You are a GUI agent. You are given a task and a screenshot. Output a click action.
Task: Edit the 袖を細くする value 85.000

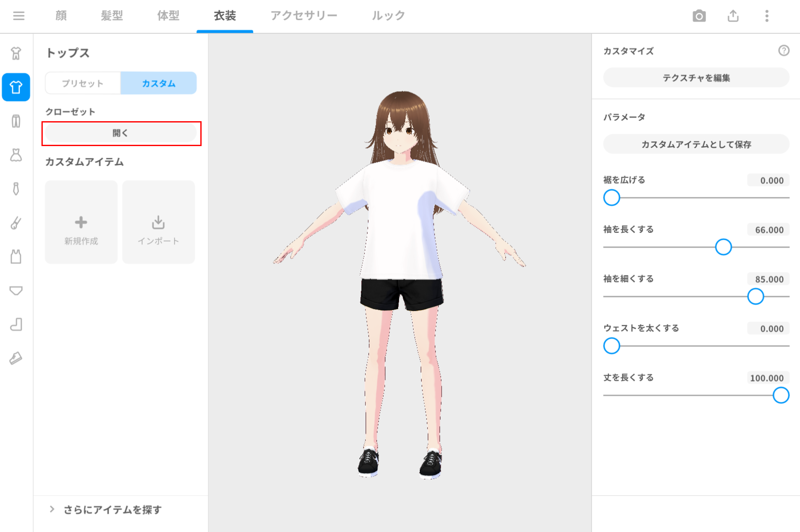click(x=768, y=279)
